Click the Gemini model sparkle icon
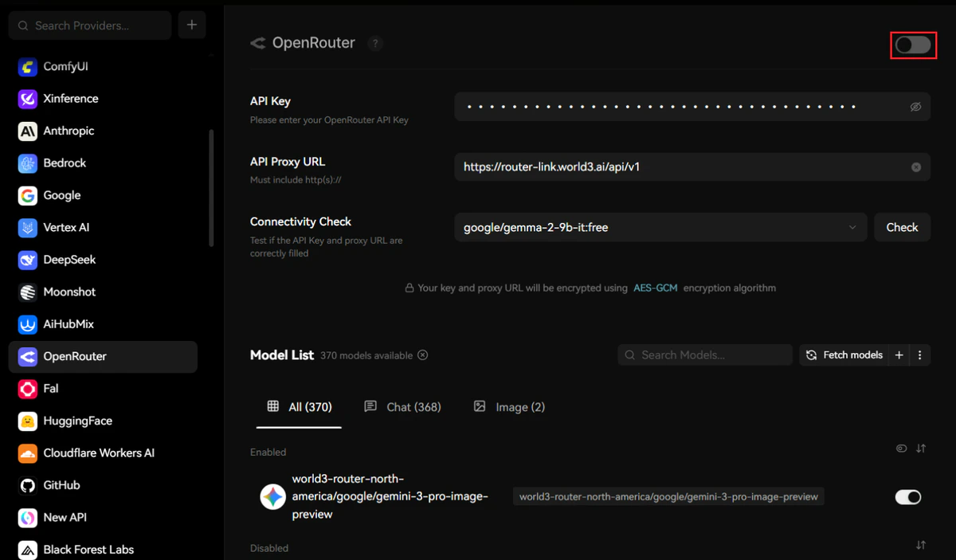The image size is (956, 560). coord(272,497)
